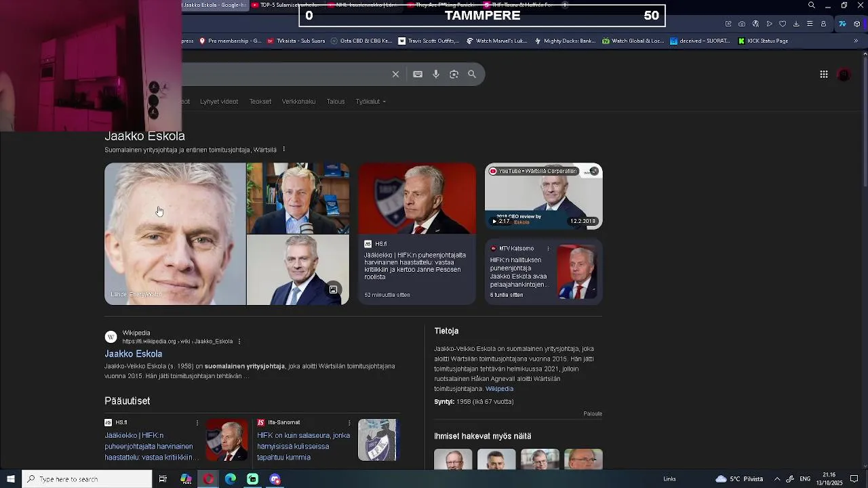868x488 pixels.
Task: Open the image gallery icon on the portrait
Action: [x=333, y=289]
